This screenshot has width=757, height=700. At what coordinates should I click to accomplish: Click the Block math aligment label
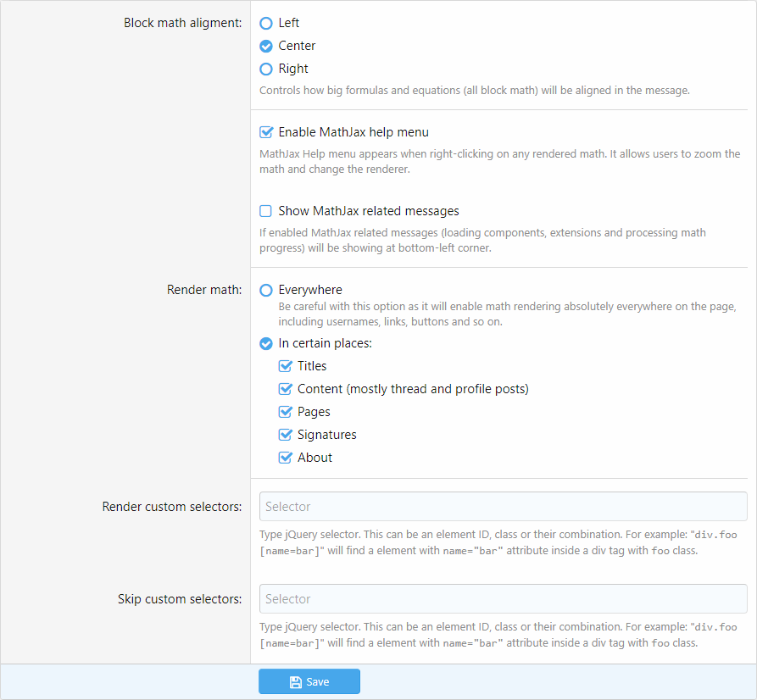click(182, 23)
